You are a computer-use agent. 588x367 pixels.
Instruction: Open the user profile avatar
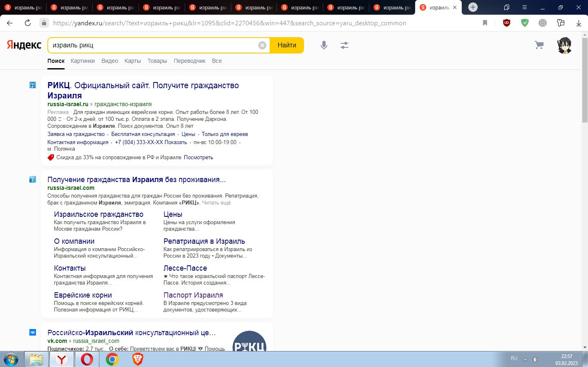coord(565,45)
